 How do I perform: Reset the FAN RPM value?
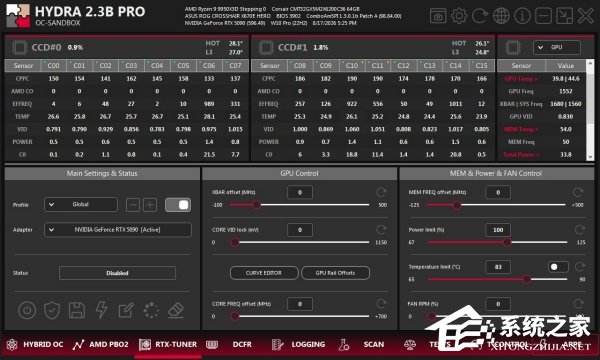578,304
